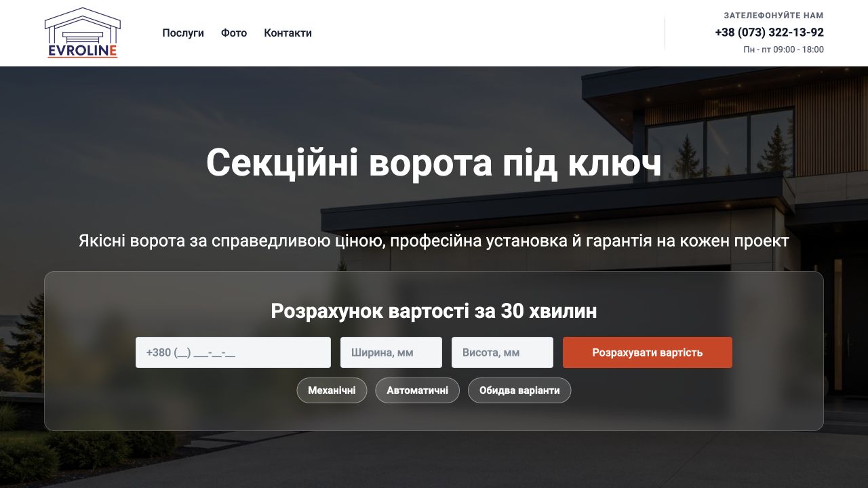Select the Автоматичні option
The width and height of the screenshot is (868, 488).
(418, 390)
